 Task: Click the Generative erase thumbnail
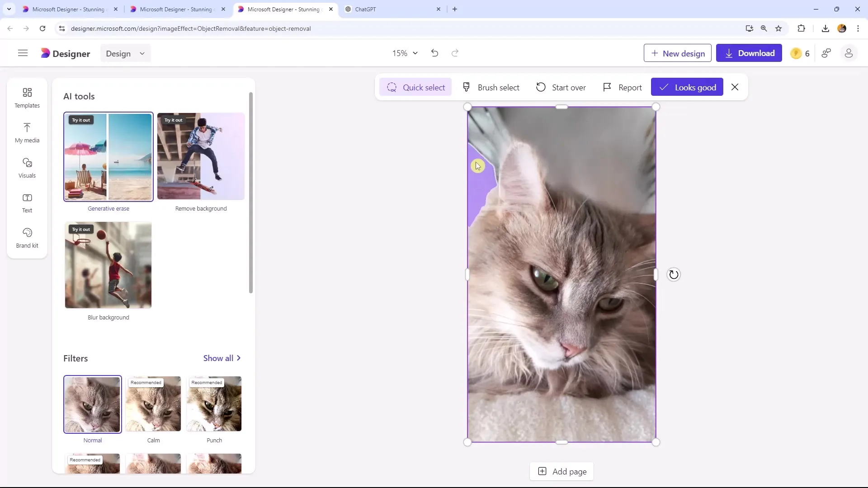coord(108,155)
